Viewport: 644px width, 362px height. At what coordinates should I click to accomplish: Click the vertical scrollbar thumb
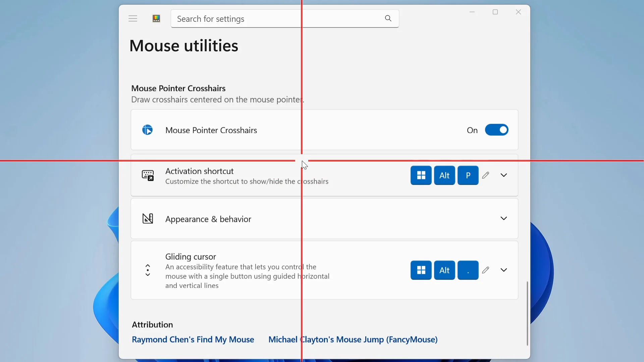[527, 313]
